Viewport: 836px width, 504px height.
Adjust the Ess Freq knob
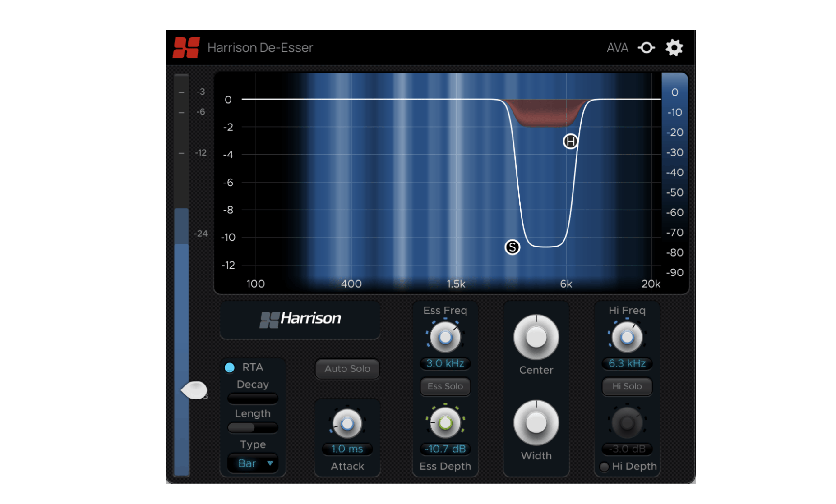(445, 337)
